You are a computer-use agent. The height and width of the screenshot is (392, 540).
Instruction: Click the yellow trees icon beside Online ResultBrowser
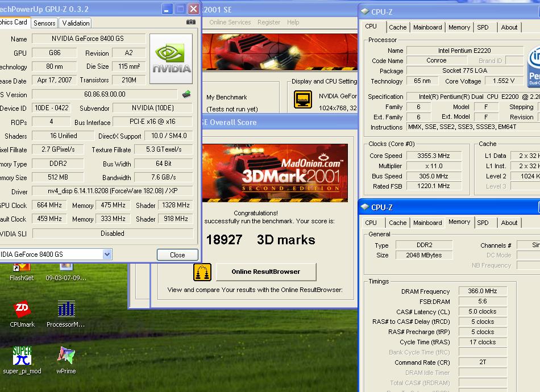[202, 272]
